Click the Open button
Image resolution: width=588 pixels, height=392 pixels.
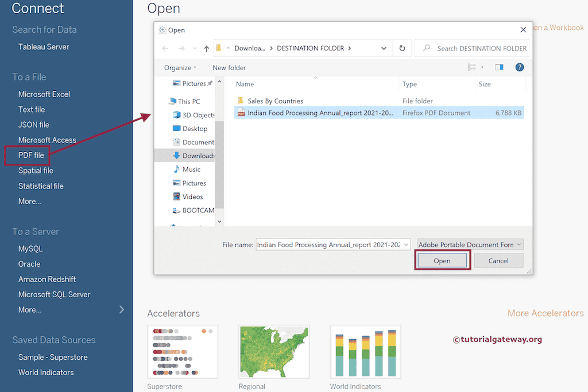(x=442, y=260)
